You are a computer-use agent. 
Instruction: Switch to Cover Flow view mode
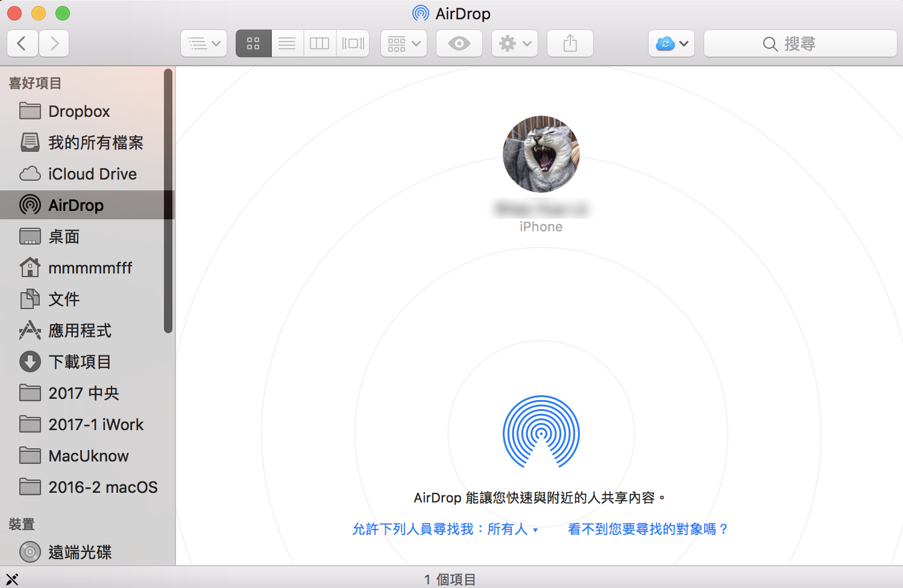point(353,43)
